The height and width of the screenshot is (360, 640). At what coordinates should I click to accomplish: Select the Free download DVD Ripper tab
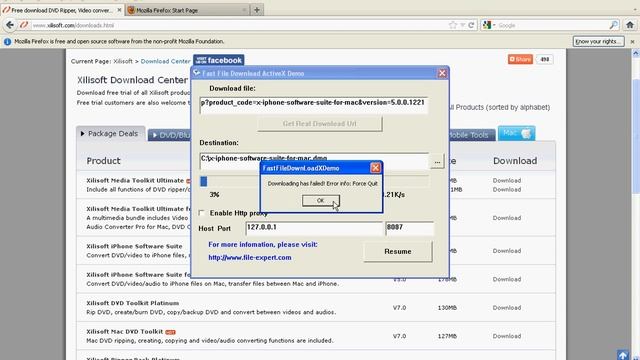[x=62, y=10]
